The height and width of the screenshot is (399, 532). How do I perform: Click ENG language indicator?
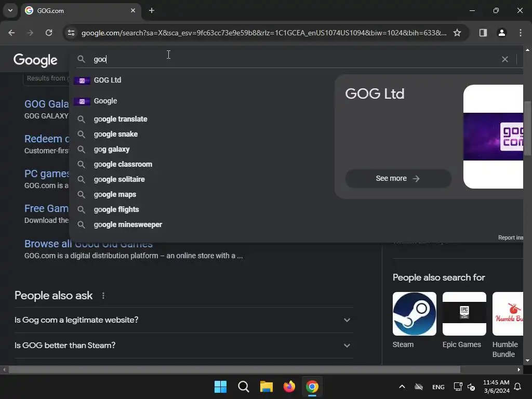click(x=438, y=387)
